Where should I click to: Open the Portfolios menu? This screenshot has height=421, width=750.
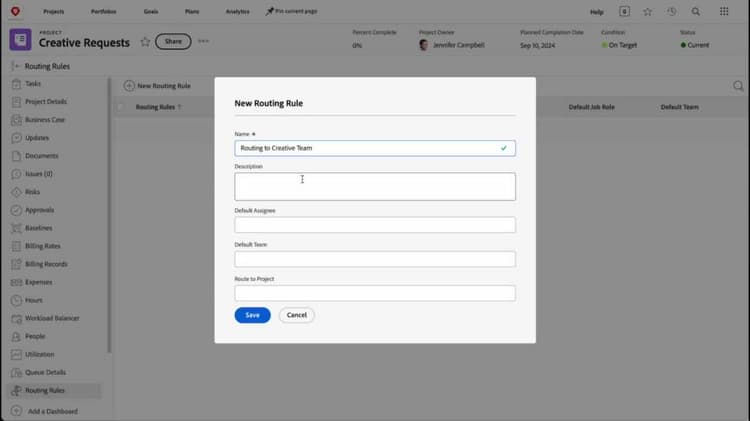pos(103,11)
